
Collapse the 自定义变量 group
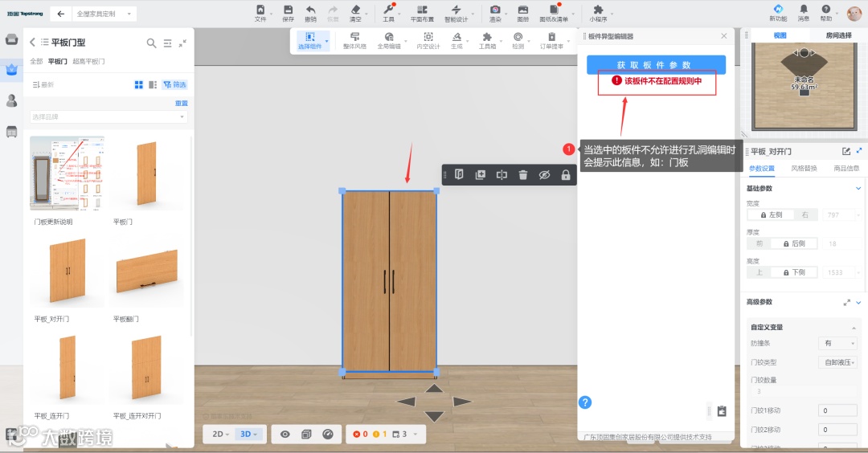pos(854,328)
